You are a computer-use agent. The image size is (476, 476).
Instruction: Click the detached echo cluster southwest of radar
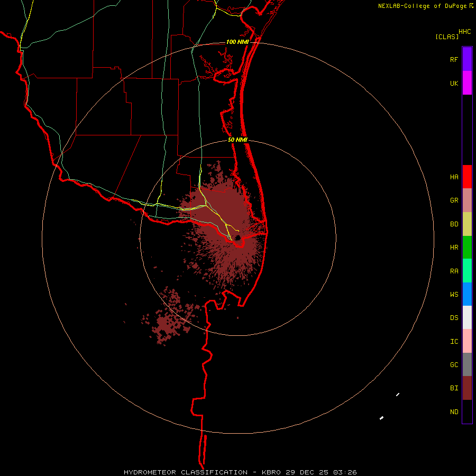click(x=170, y=317)
